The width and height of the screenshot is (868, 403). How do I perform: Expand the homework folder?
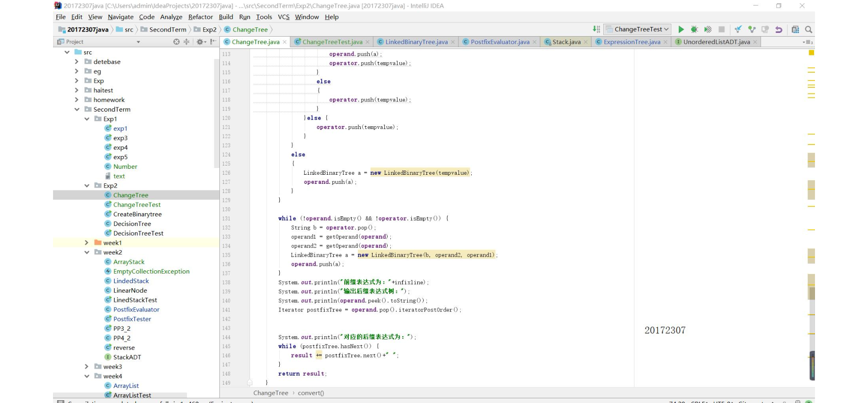[77, 100]
